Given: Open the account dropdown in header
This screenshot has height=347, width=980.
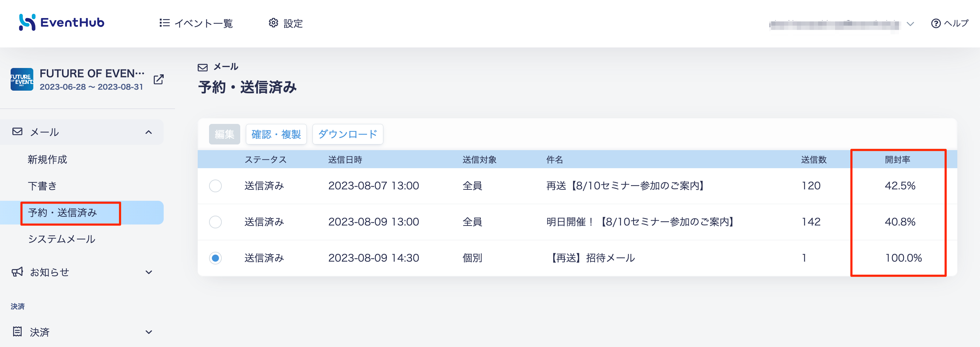Looking at the screenshot, I should (x=910, y=24).
